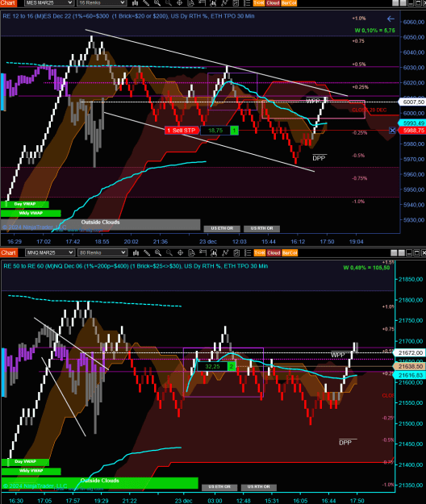This screenshot has height=504, width=426.
Task: Open the indicators icon in MNQ toolbar
Action: (x=214, y=253)
